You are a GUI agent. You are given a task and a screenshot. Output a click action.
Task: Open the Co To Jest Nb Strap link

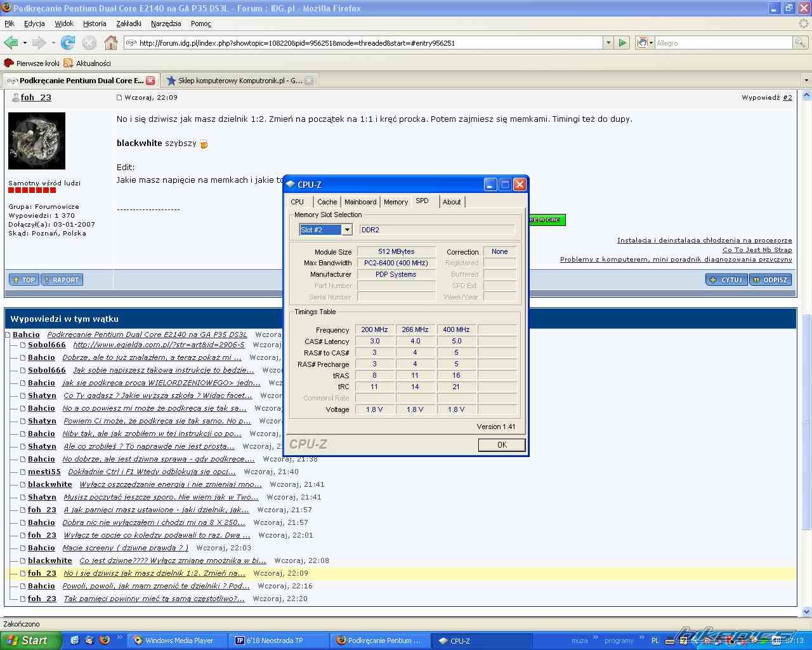pyautogui.click(x=757, y=250)
